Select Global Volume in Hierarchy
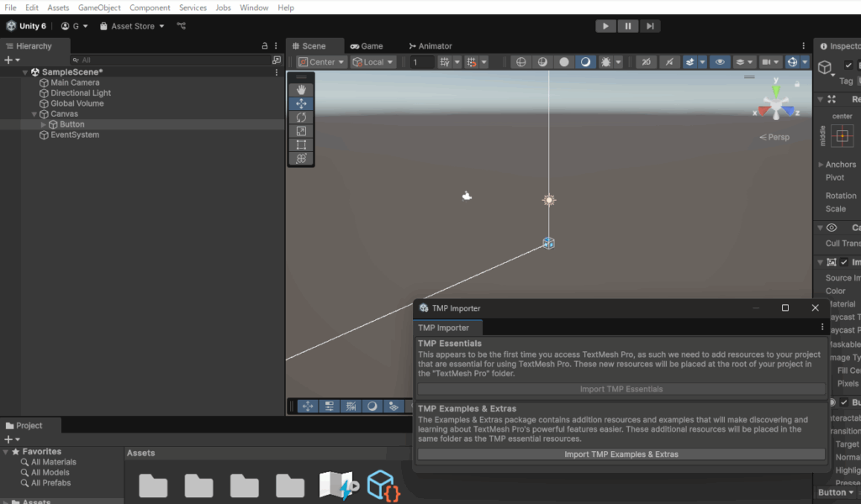Viewport: 861px width, 504px height. [x=77, y=103]
